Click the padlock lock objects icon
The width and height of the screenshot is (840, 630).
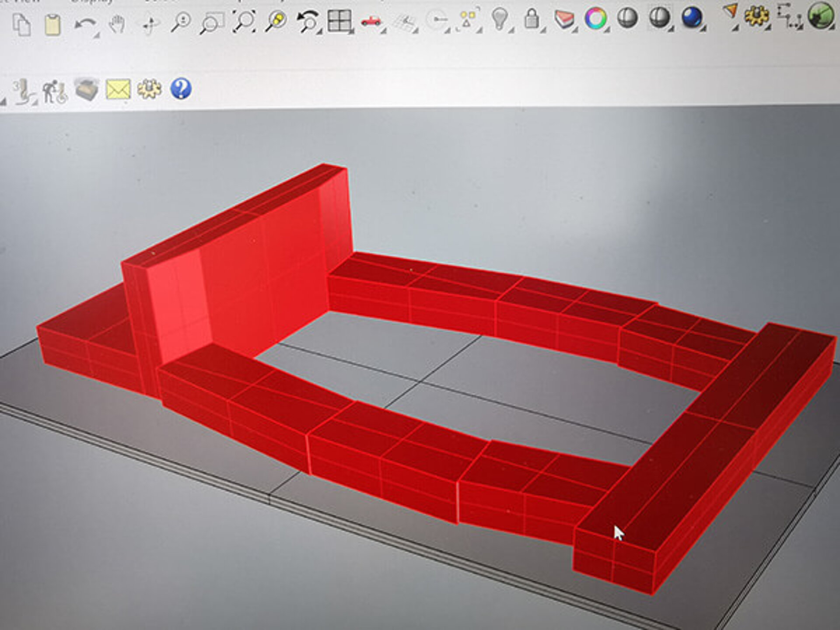click(532, 19)
